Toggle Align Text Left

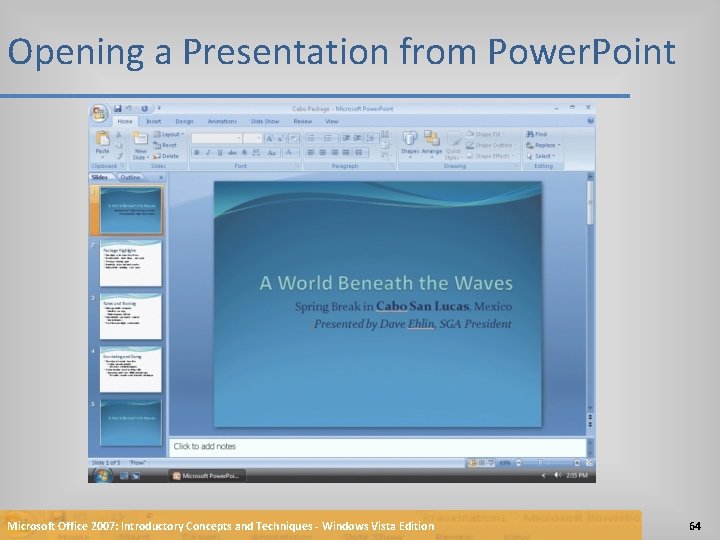311,152
